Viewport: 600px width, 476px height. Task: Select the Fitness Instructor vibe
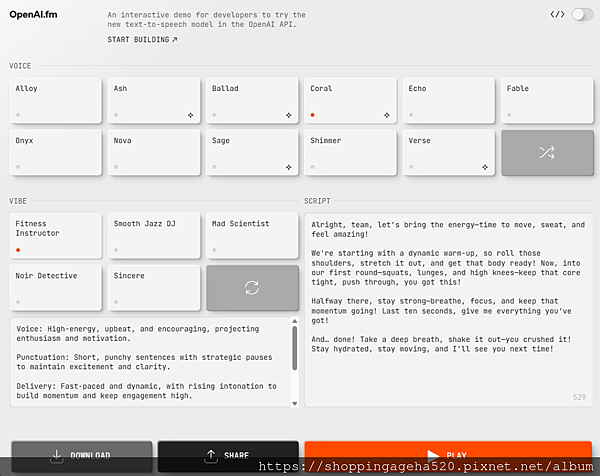[x=55, y=236]
